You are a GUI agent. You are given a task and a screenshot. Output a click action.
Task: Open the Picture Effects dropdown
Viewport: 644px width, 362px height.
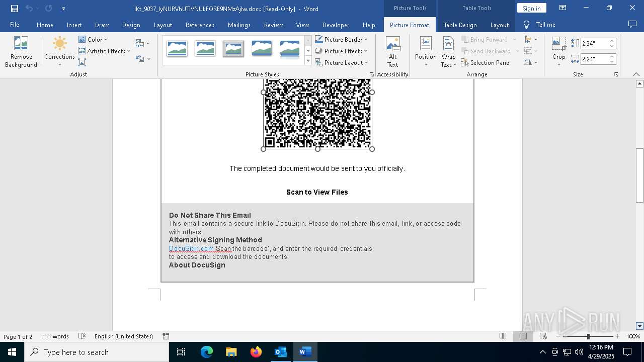[342, 51]
